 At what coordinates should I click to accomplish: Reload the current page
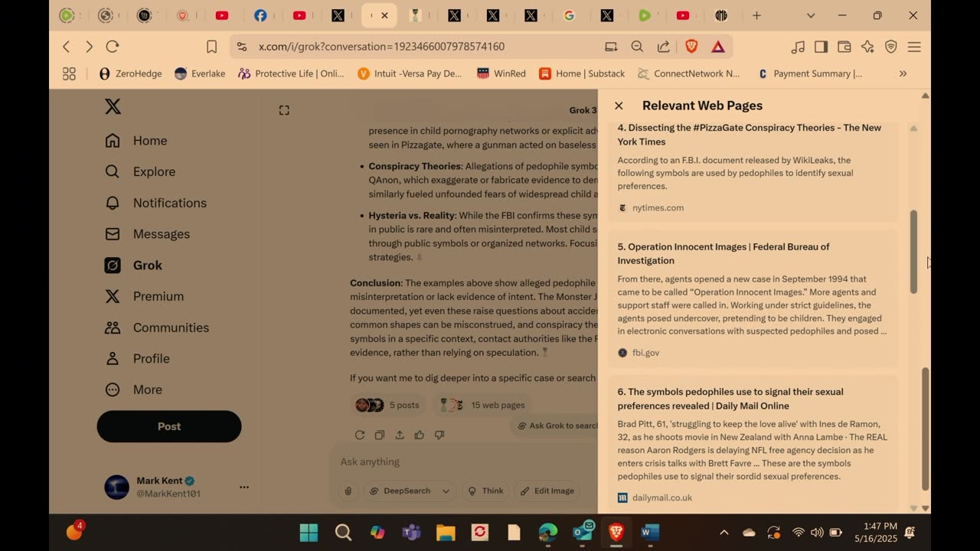[x=113, y=47]
